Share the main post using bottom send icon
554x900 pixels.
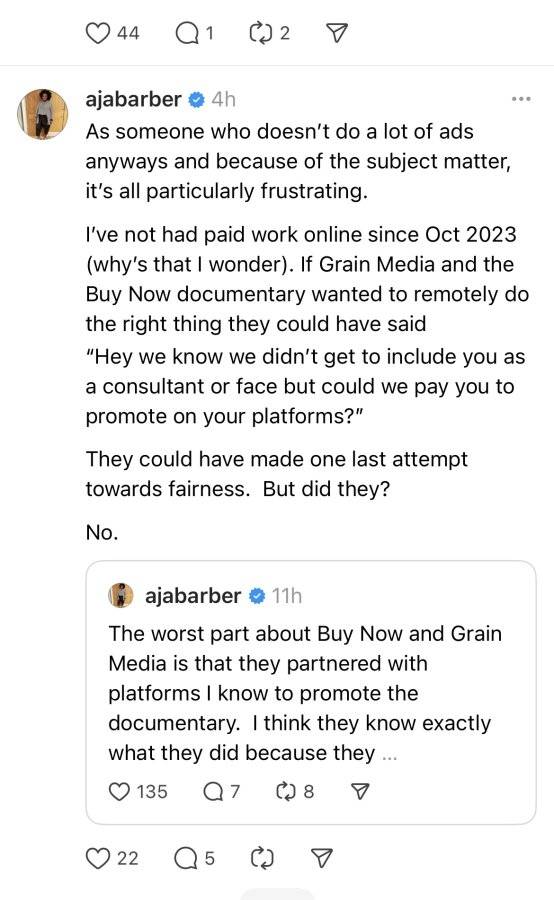[x=321, y=858]
